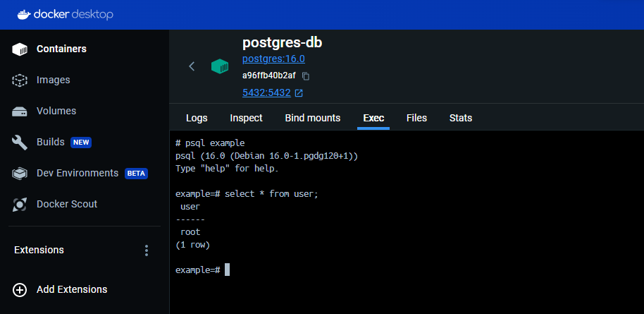Click the Extensions section heading
Viewport: 644px width, 314px height.
tap(39, 250)
